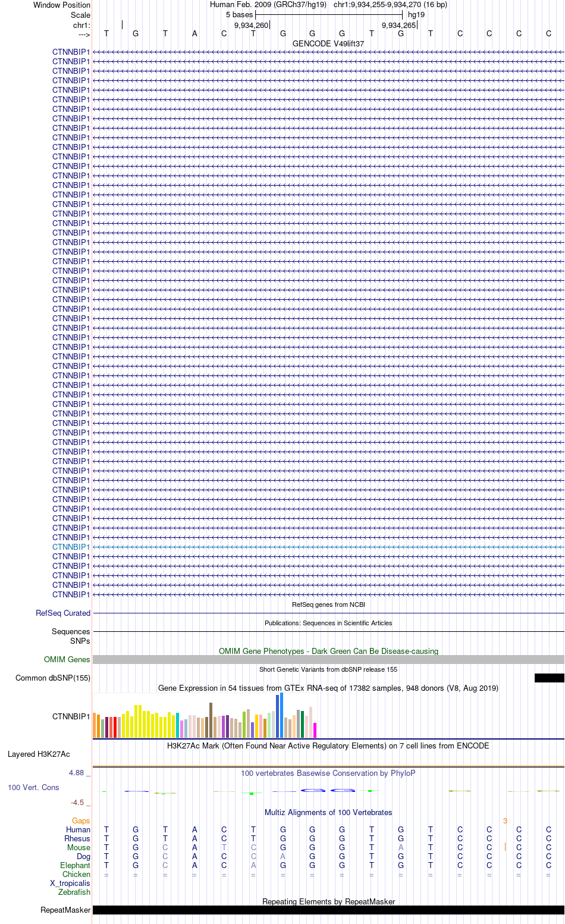Select the light-blue highlighted CTNNBIP1 transcript label

point(71,547)
